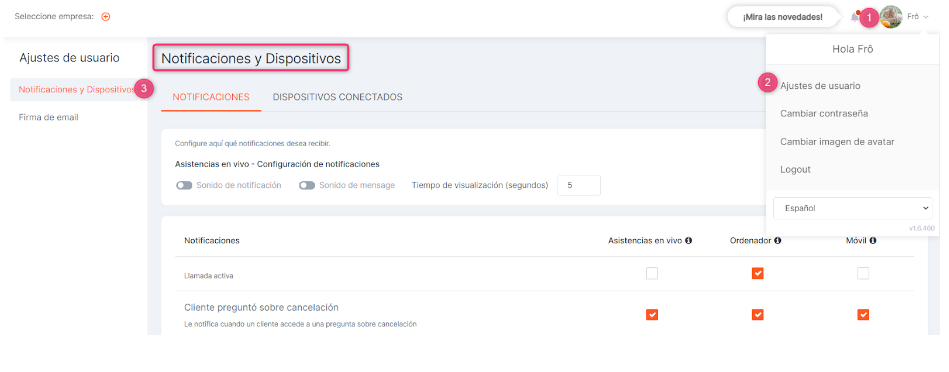Click Tiempo de visualización seconds field

[579, 186]
